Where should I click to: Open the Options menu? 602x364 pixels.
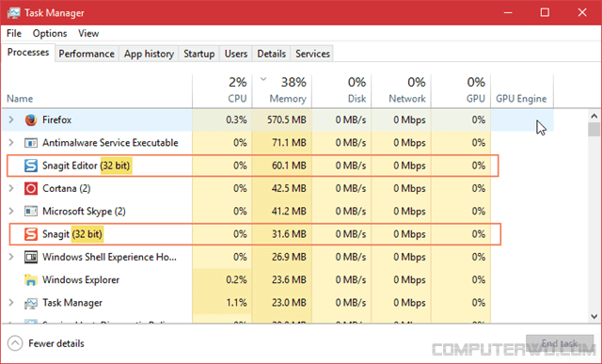click(50, 34)
